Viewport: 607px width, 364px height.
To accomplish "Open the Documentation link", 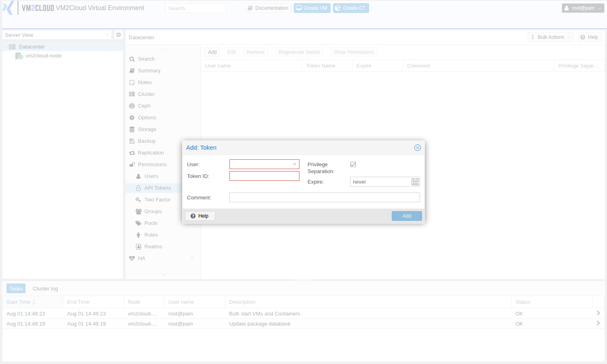I will click(x=268, y=8).
